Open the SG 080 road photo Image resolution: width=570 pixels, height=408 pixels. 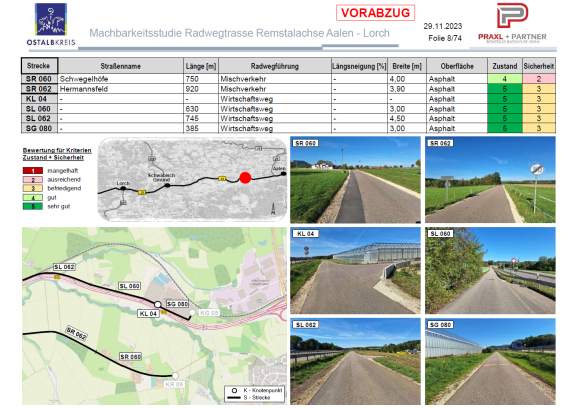pyautogui.click(x=490, y=361)
